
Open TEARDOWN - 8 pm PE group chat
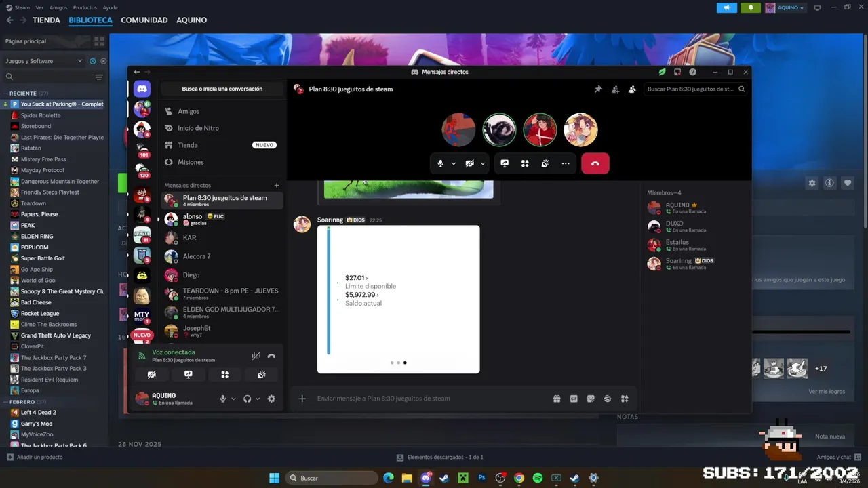click(x=222, y=293)
